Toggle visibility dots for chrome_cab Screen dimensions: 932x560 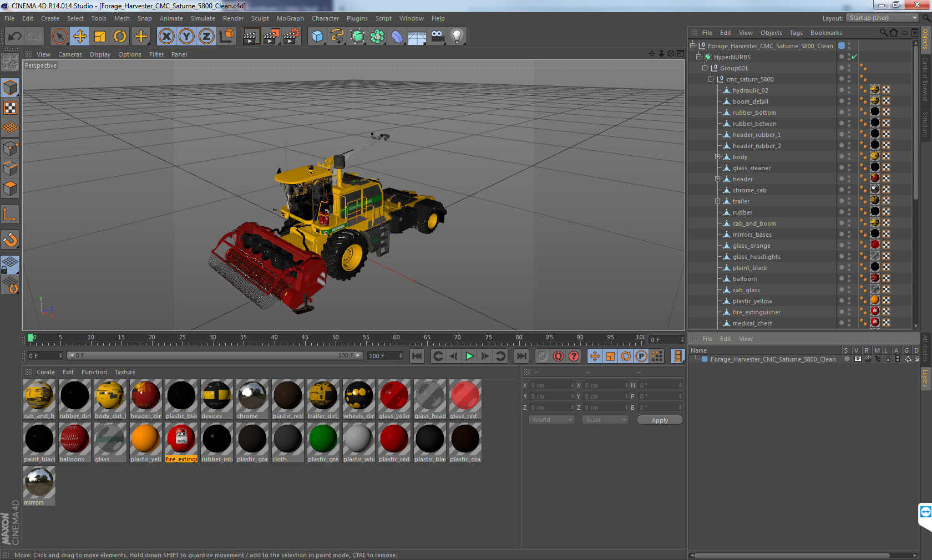pyautogui.click(x=849, y=190)
